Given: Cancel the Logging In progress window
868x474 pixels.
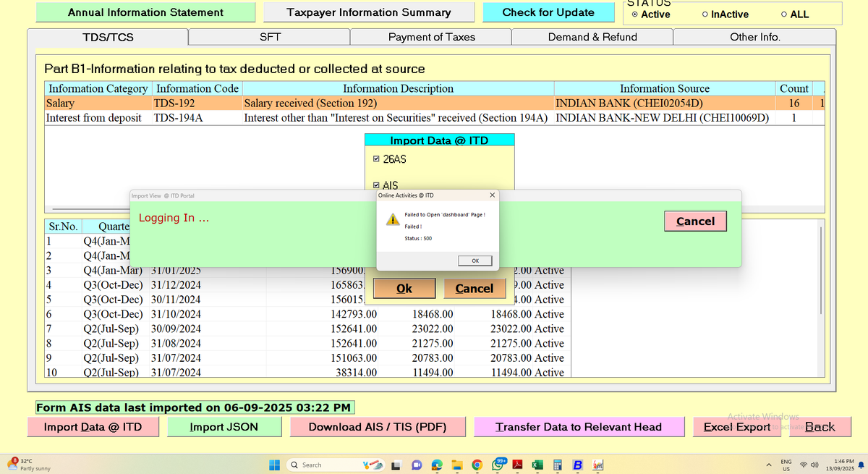Looking at the screenshot, I should tap(695, 221).
